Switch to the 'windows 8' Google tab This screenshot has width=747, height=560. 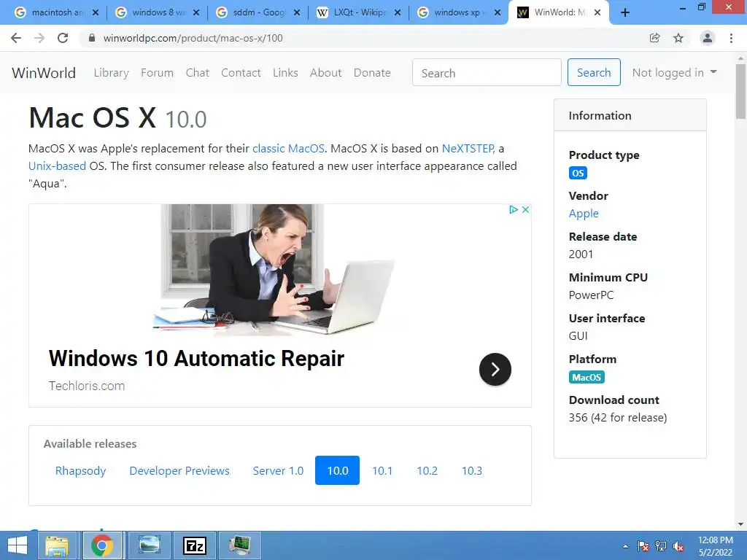(x=156, y=13)
